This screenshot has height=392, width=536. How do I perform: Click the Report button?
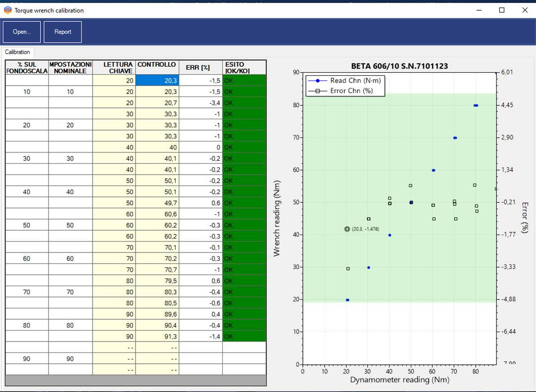click(x=63, y=32)
